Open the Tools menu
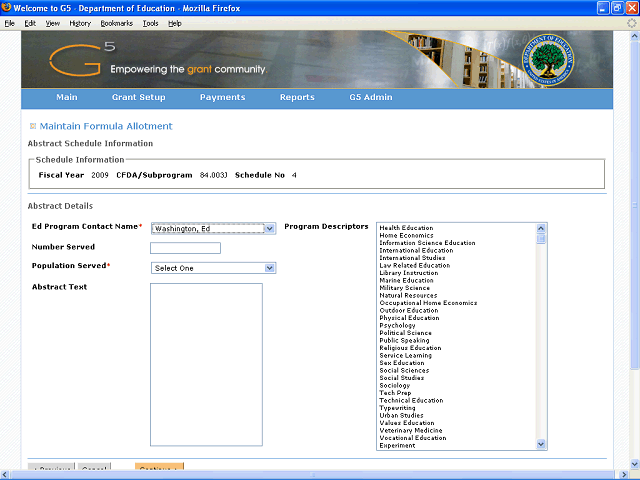640x480 pixels. (x=150, y=22)
